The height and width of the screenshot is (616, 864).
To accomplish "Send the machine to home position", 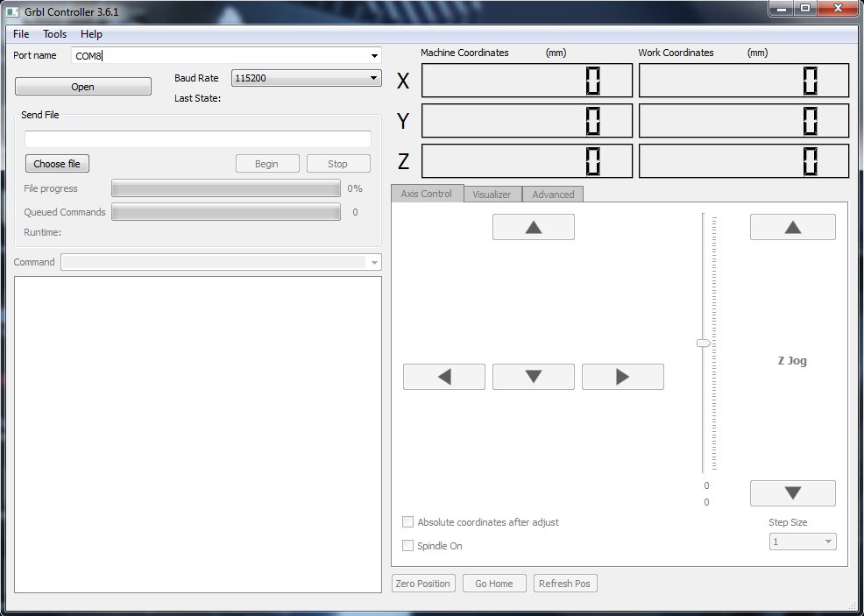I will pyautogui.click(x=493, y=583).
